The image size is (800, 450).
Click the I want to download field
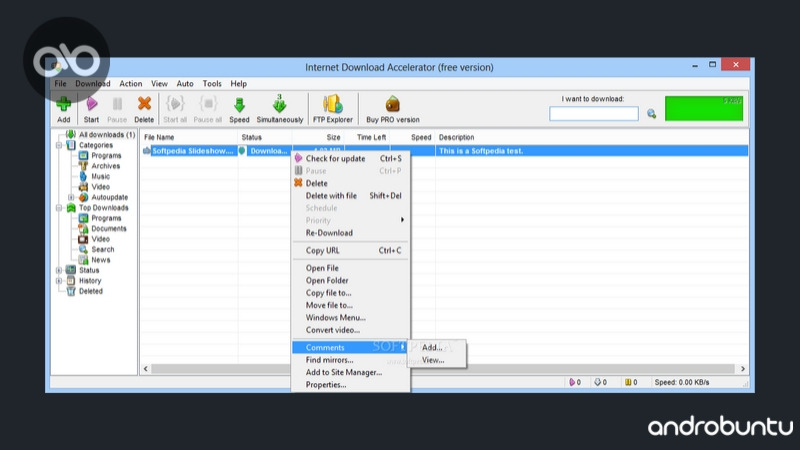click(x=593, y=114)
